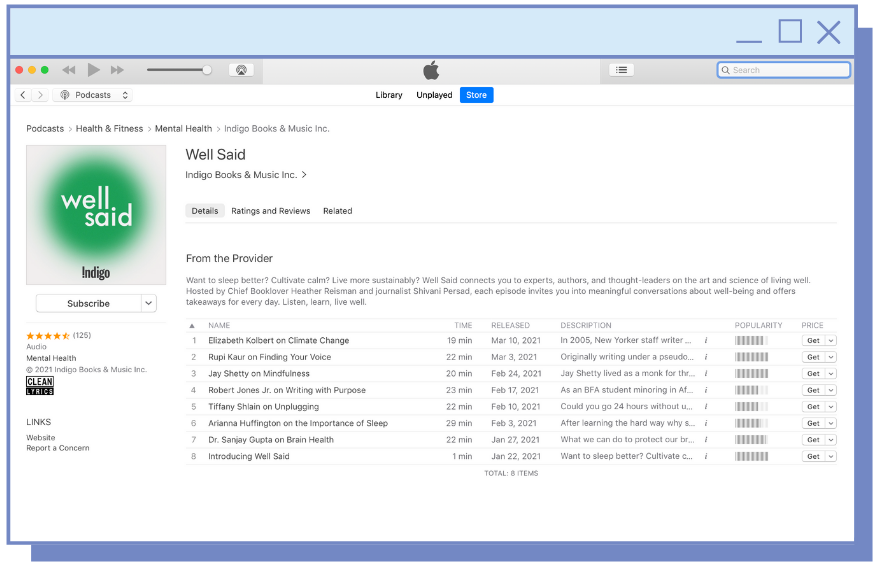Expand the Subscribe dropdown arrow
This screenshot has width=880, height=573.
pyautogui.click(x=148, y=304)
